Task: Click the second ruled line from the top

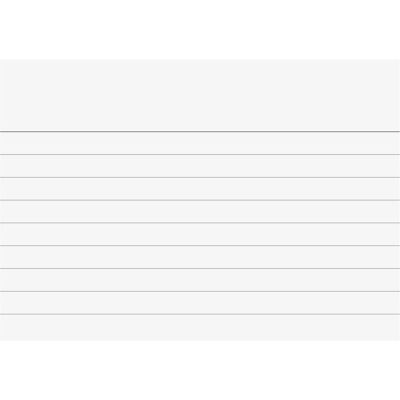Action: (200, 154)
